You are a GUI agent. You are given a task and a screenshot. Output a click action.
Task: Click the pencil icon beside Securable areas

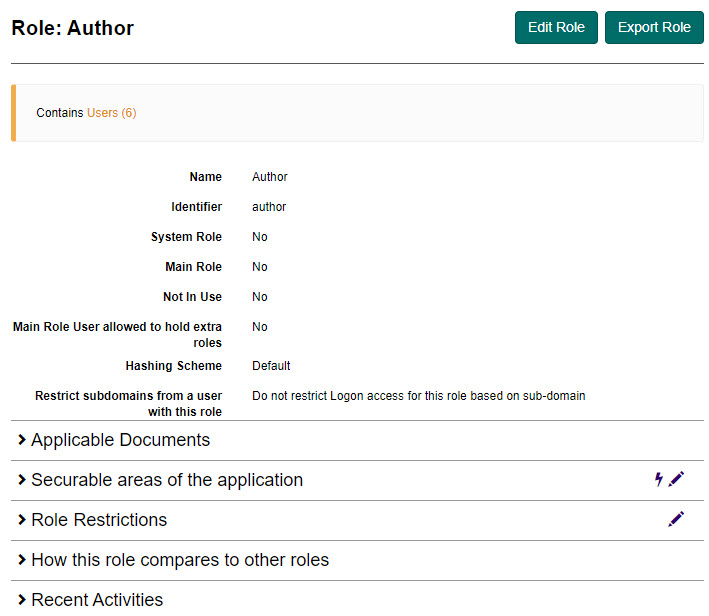point(676,479)
